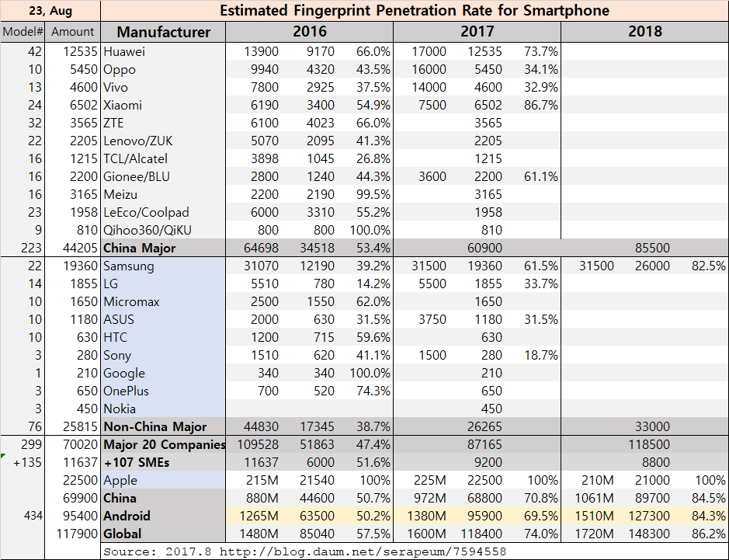
Task: Click the 'China' summary row label
Action: [163, 498]
